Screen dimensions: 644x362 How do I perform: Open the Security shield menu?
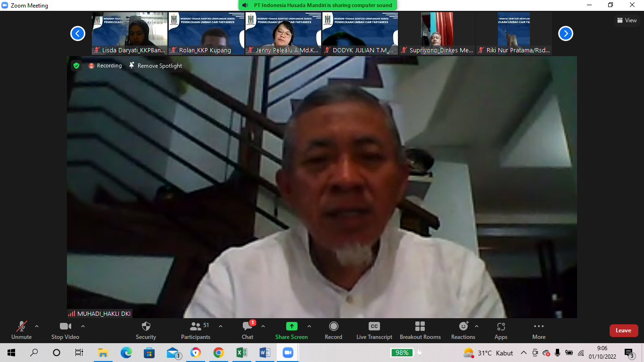146,330
